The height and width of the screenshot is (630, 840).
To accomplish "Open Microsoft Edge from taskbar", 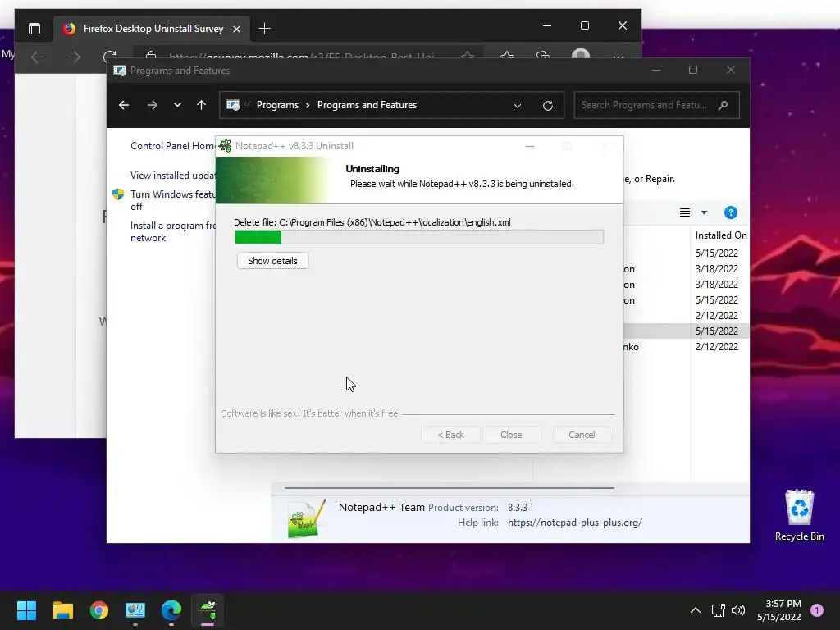I will pos(171,610).
